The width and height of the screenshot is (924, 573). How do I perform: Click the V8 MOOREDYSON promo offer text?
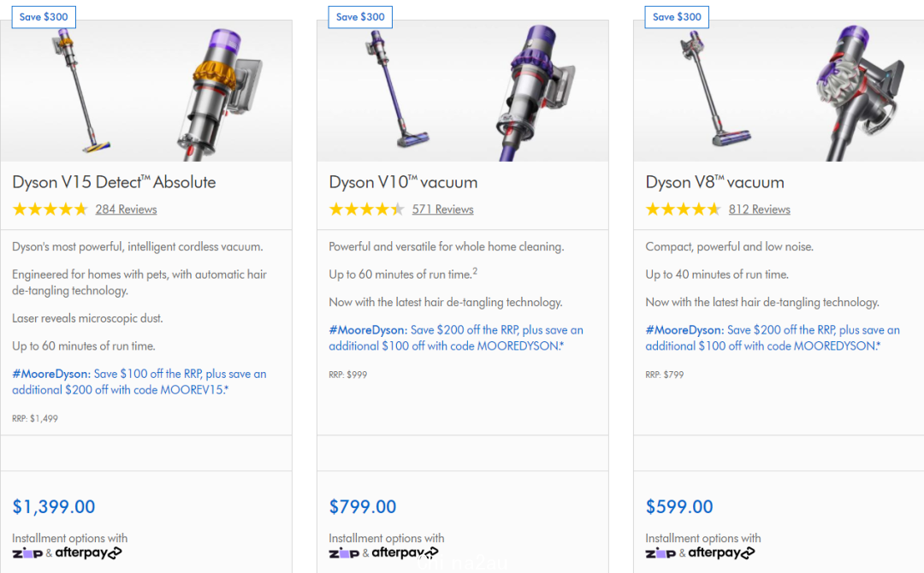click(773, 338)
